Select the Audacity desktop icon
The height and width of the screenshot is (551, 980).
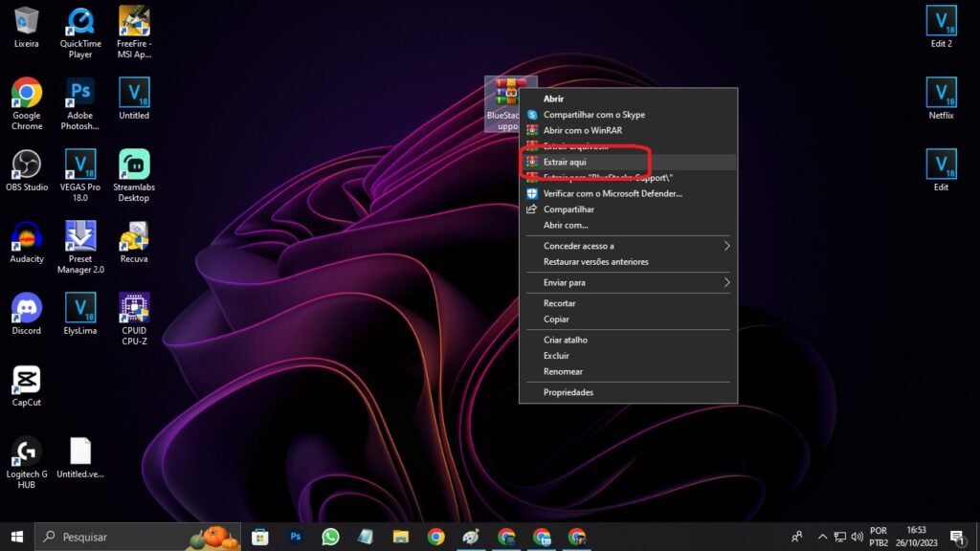point(27,237)
